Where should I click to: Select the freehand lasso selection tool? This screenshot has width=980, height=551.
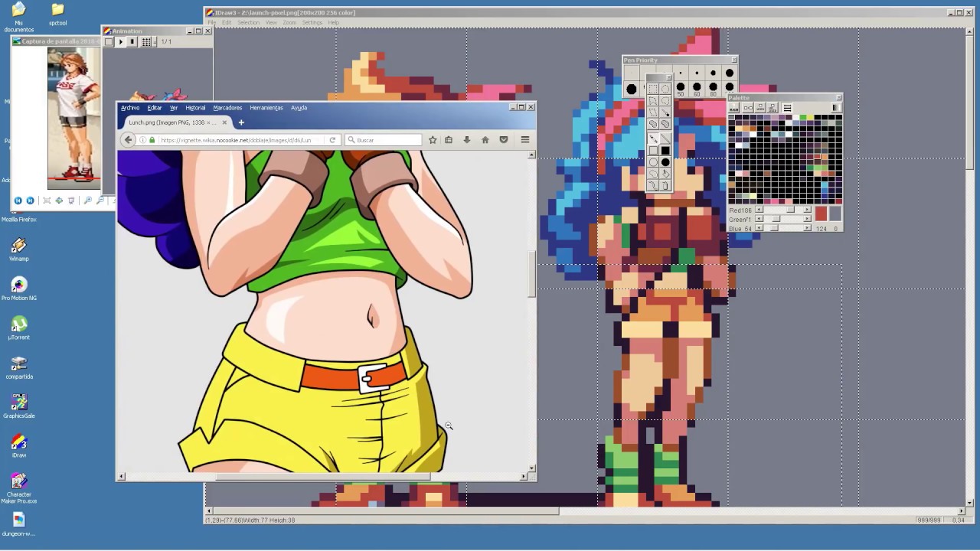(665, 101)
